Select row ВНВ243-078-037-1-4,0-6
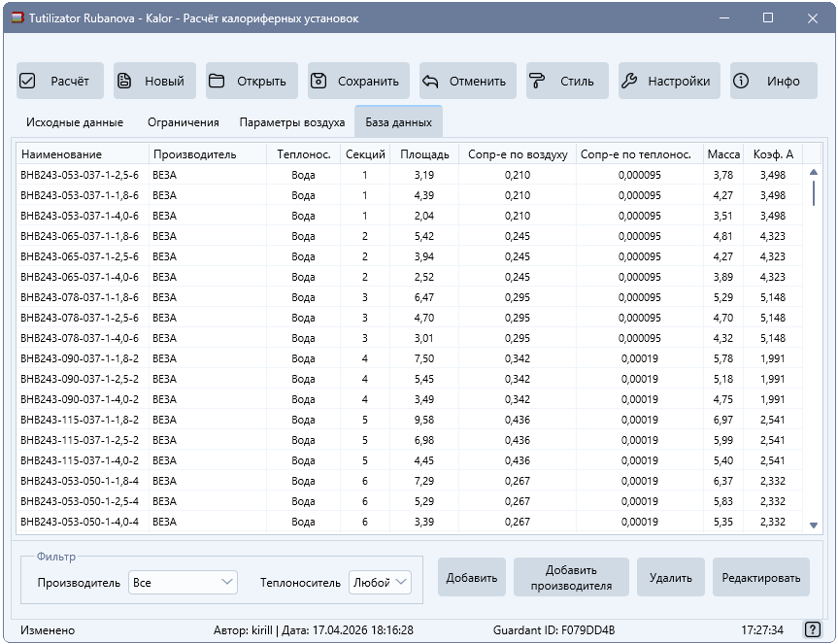This screenshot has height=644, width=838. pyautogui.click(x=410, y=337)
